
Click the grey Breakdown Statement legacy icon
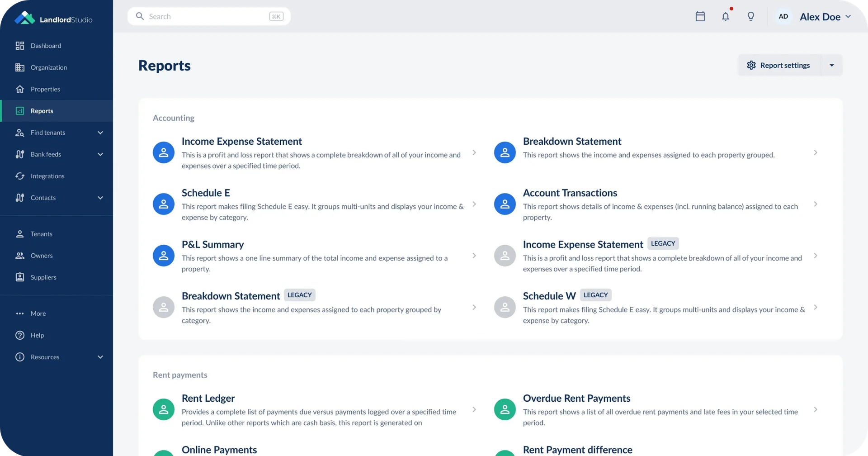pyautogui.click(x=164, y=307)
